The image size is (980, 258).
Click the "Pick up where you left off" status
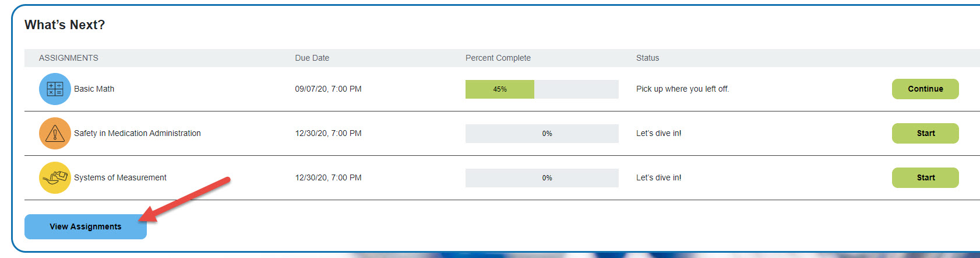coord(682,89)
